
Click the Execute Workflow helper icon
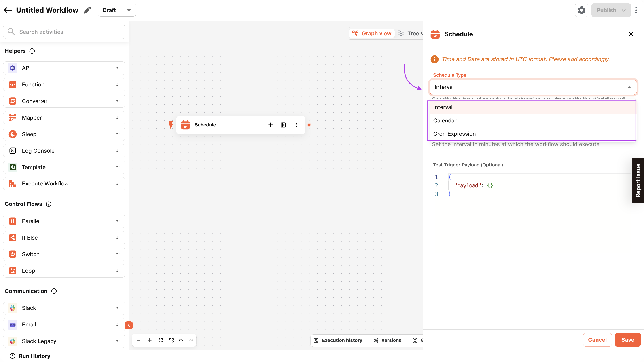pos(12,183)
